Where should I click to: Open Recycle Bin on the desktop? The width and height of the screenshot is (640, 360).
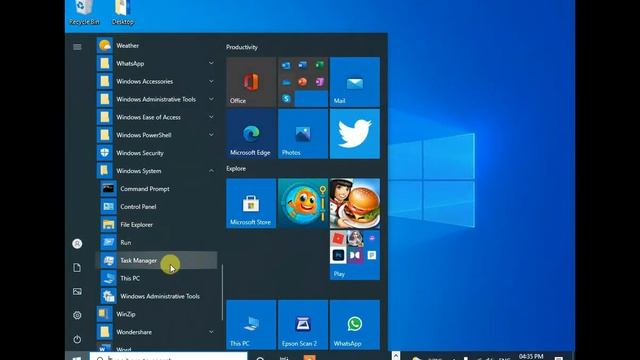point(84,12)
